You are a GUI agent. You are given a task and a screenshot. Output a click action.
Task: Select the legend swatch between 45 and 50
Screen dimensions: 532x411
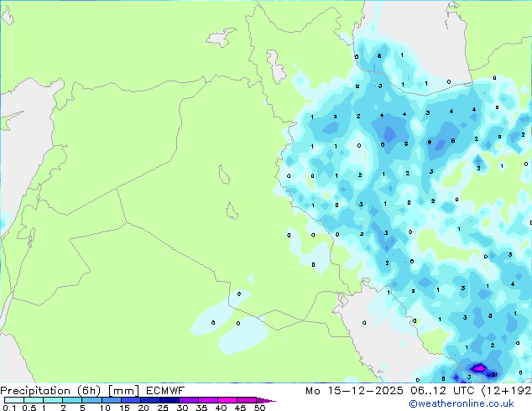click(x=247, y=400)
